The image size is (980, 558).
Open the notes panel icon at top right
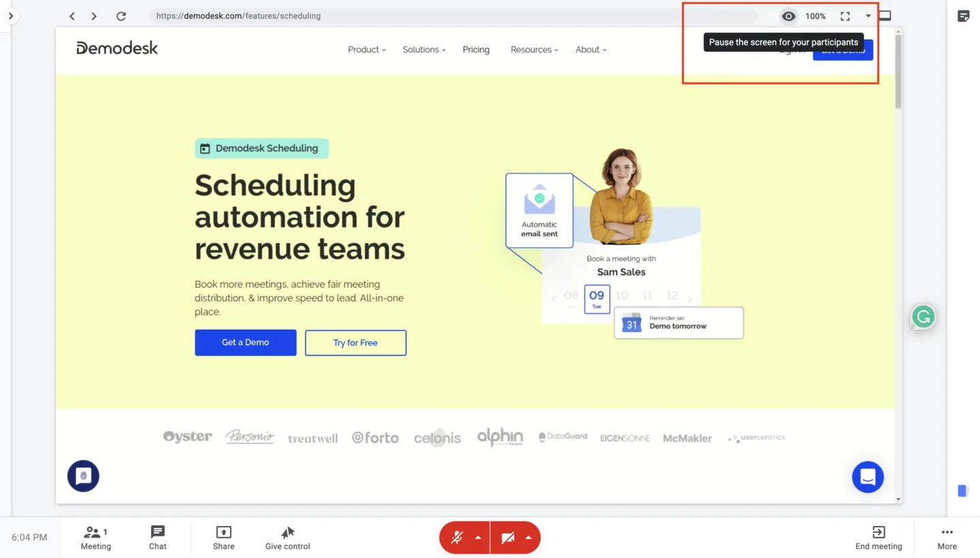coord(964,16)
